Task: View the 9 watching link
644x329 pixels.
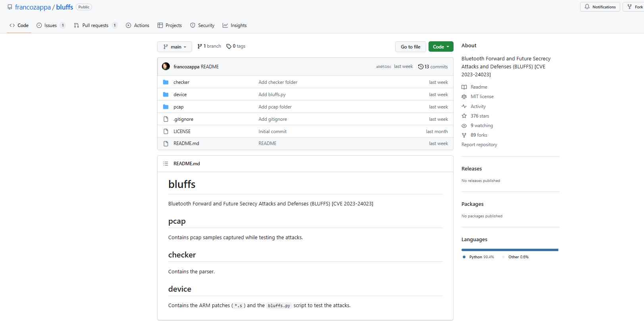Action: tap(482, 126)
